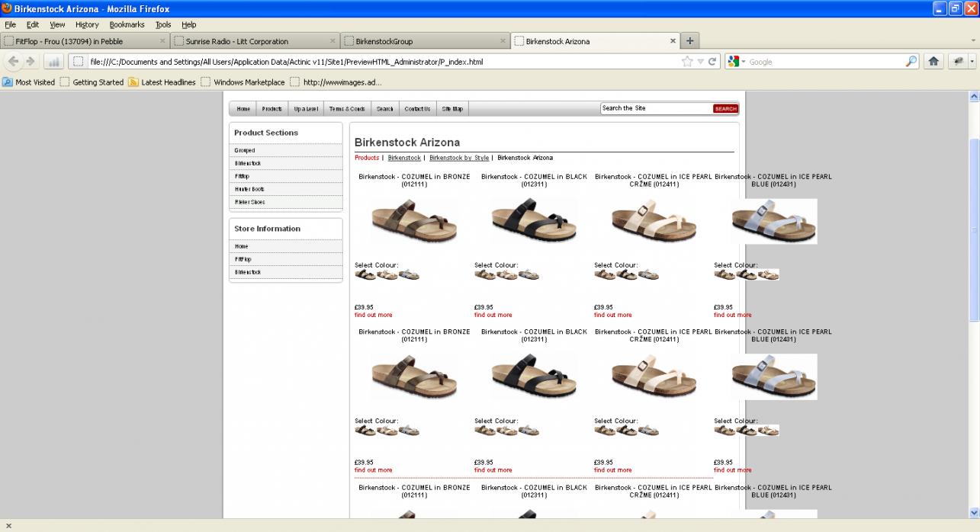Click into the 'Search the Site' field

(655, 109)
